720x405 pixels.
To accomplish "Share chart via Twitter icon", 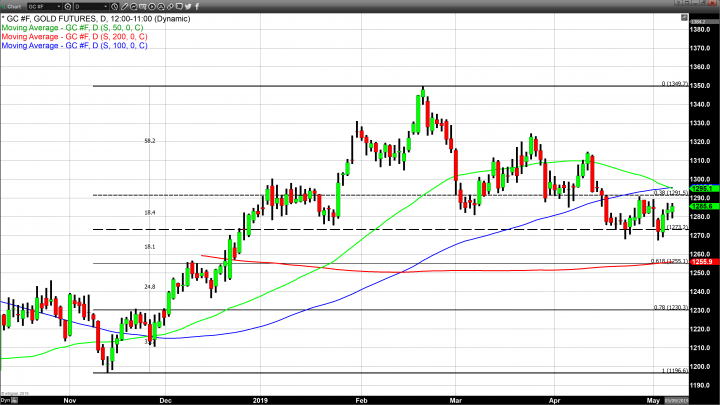I will (x=188, y=6).
